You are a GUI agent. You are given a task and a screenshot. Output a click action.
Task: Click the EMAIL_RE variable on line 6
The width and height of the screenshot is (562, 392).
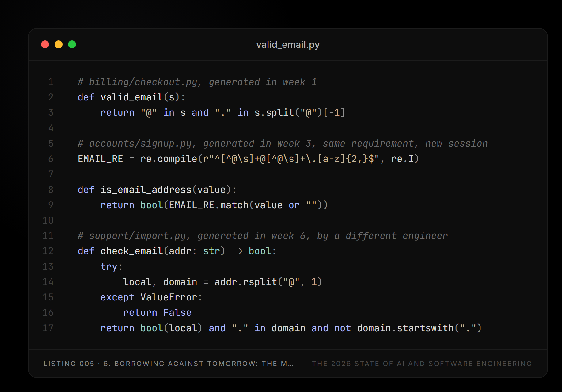pos(101,159)
